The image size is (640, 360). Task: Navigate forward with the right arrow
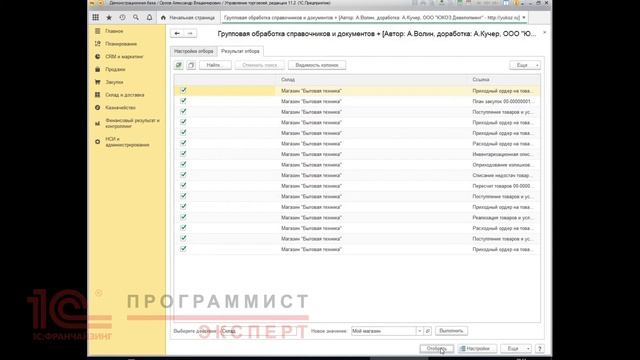tap(190, 33)
